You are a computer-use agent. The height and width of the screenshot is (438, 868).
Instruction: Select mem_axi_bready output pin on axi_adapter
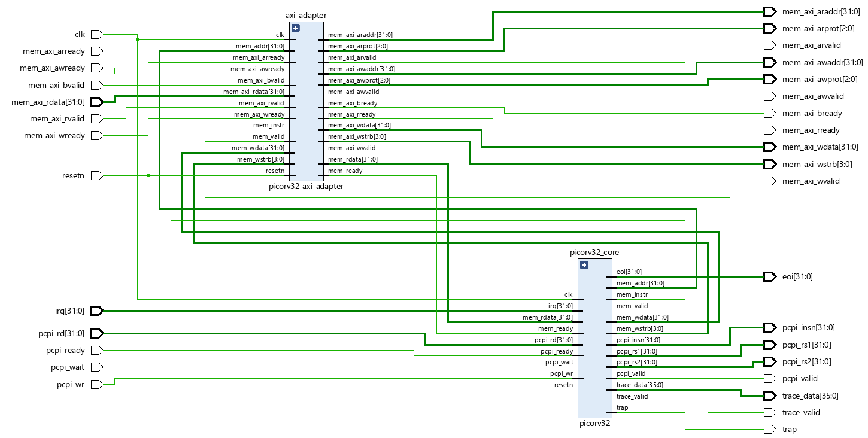pyautogui.click(x=353, y=103)
